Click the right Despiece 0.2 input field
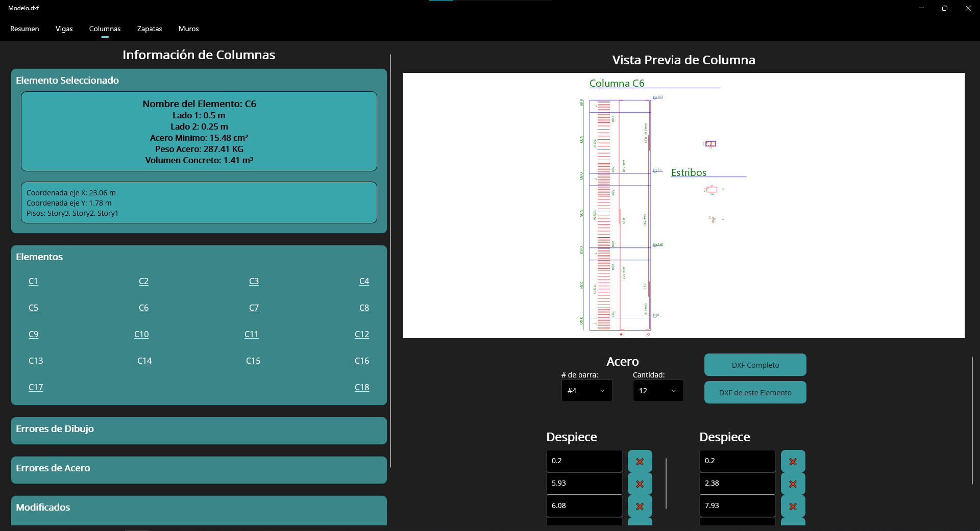This screenshot has width=980, height=531. [x=737, y=461]
